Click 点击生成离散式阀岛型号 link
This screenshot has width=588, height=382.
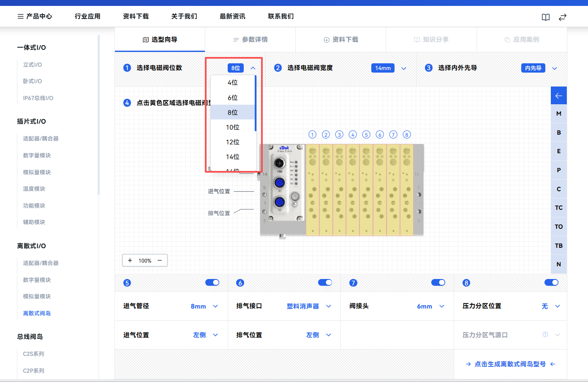pyautogui.click(x=510, y=364)
